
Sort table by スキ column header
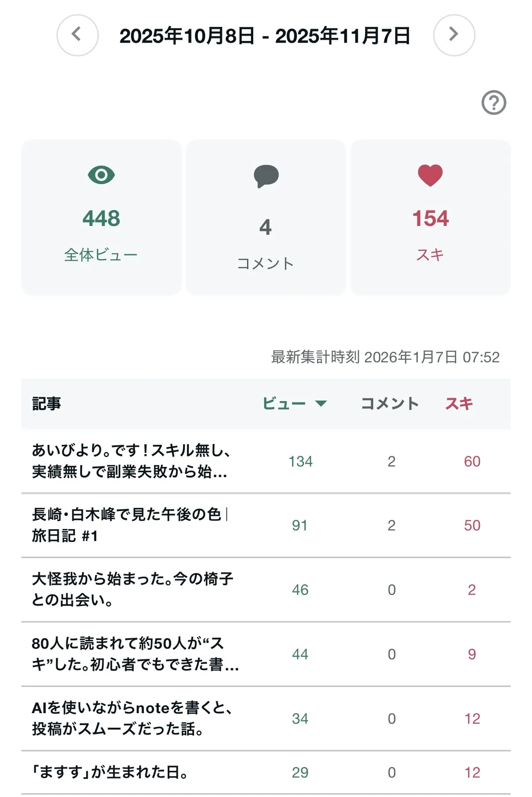459,403
